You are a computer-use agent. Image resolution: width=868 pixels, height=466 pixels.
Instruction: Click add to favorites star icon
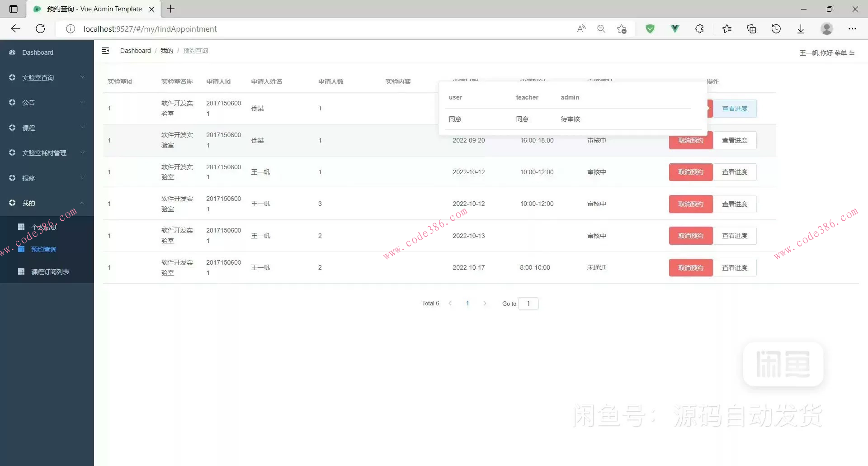click(622, 29)
